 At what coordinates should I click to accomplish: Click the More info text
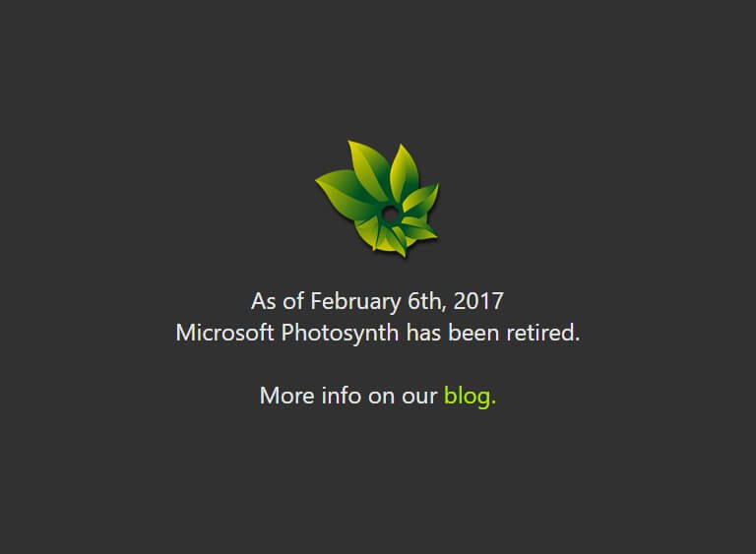[x=310, y=396]
